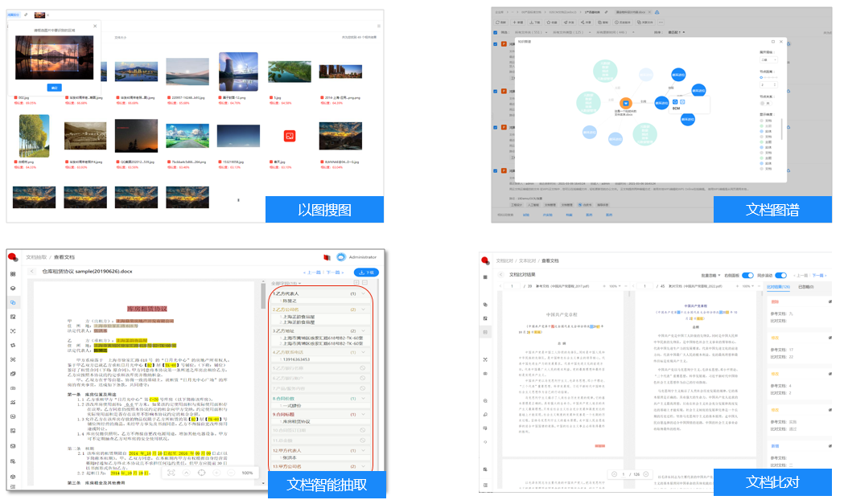Open the tall poplar trees photo result
844x504 pixels.
coord(34,136)
